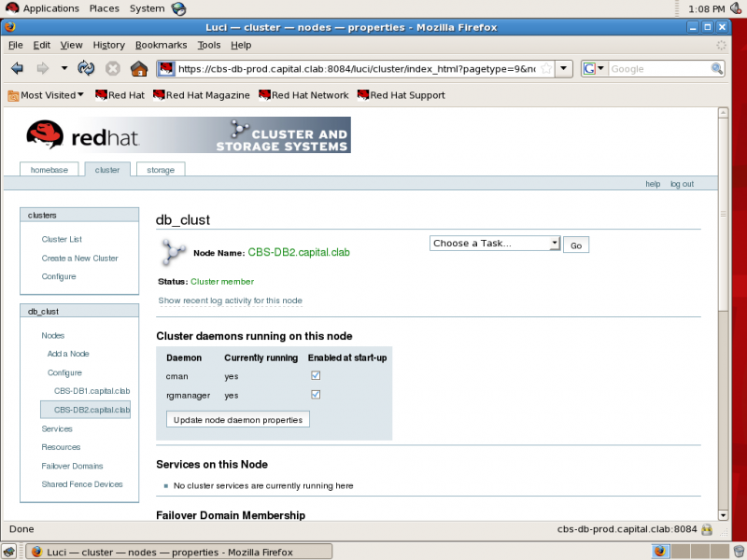Toggle rgmanager enabled at start-up checkbox
Viewport: 747px width, 560px height.
(316, 394)
